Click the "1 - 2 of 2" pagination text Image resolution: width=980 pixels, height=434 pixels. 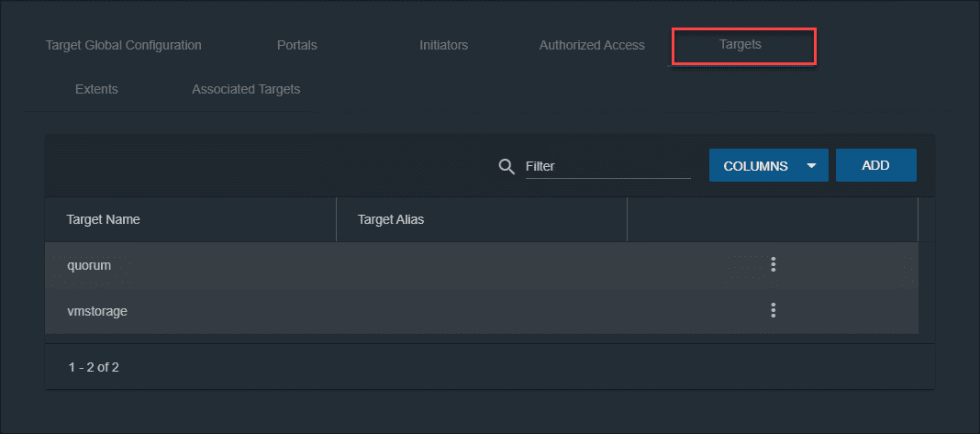click(x=94, y=367)
